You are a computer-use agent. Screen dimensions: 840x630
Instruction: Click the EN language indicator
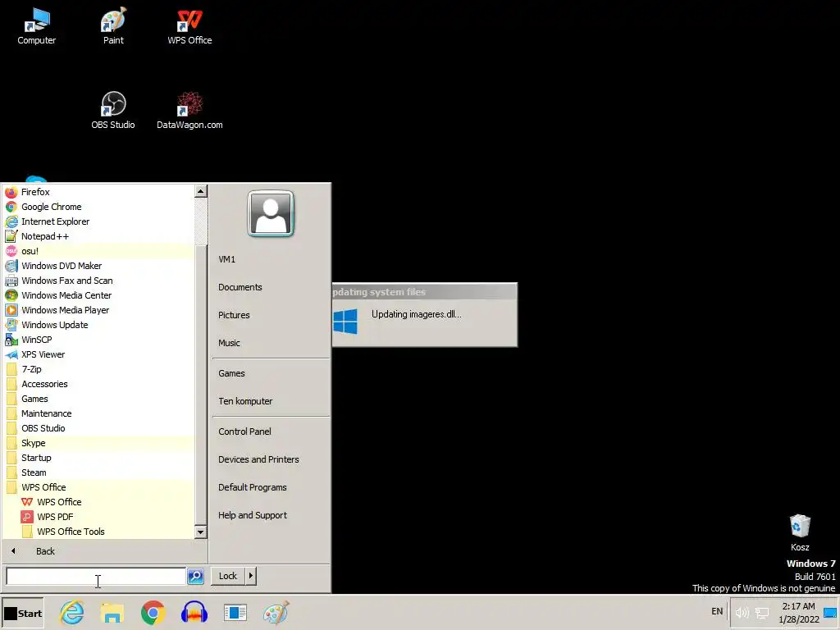pyautogui.click(x=717, y=611)
